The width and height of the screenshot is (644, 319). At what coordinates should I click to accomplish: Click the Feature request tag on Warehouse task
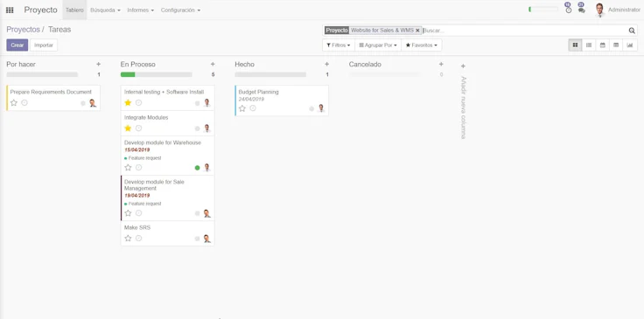coord(143,158)
